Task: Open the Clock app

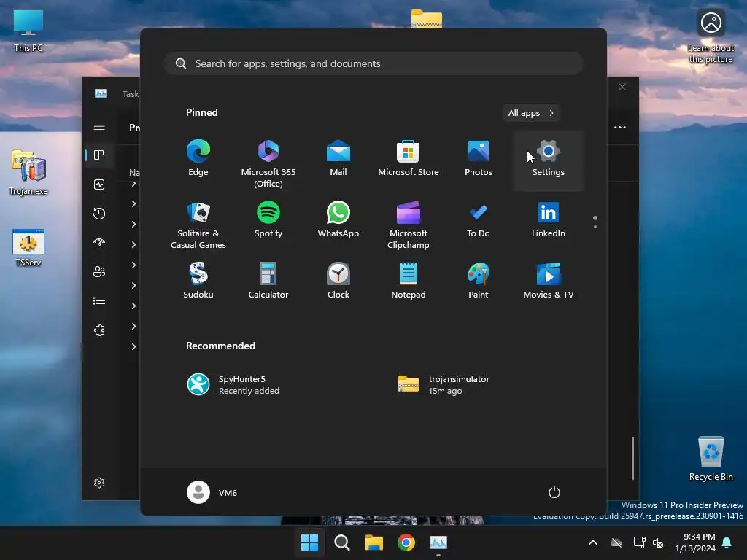Action: (338, 281)
